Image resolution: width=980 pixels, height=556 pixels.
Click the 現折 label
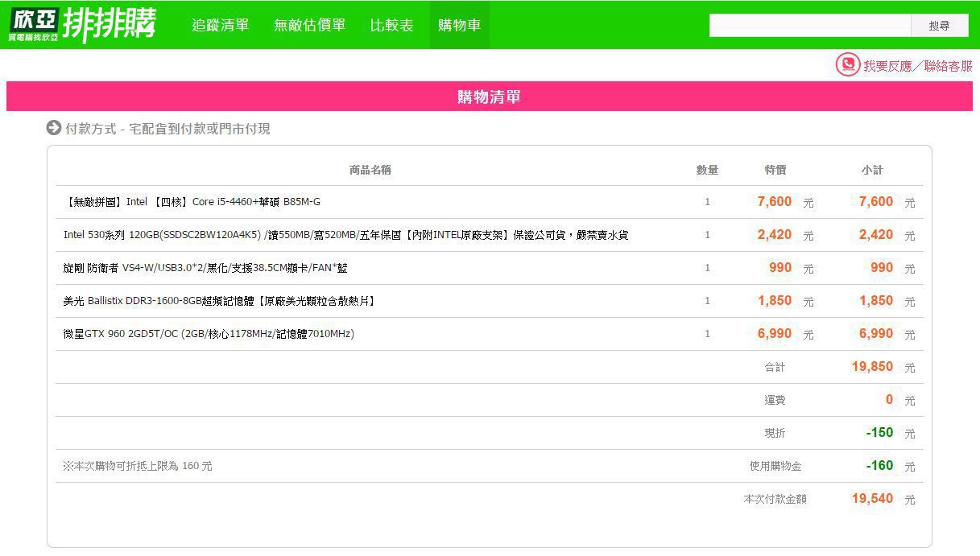click(x=775, y=433)
